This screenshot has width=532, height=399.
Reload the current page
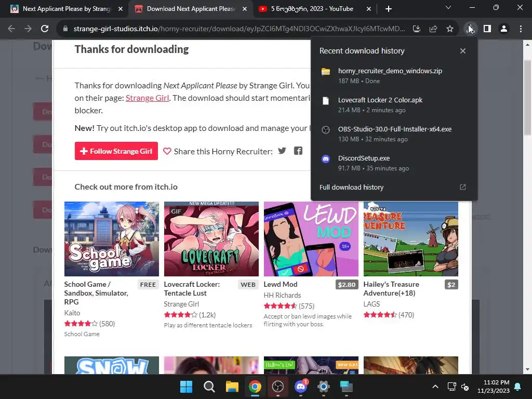pyautogui.click(x=45, y=29)
